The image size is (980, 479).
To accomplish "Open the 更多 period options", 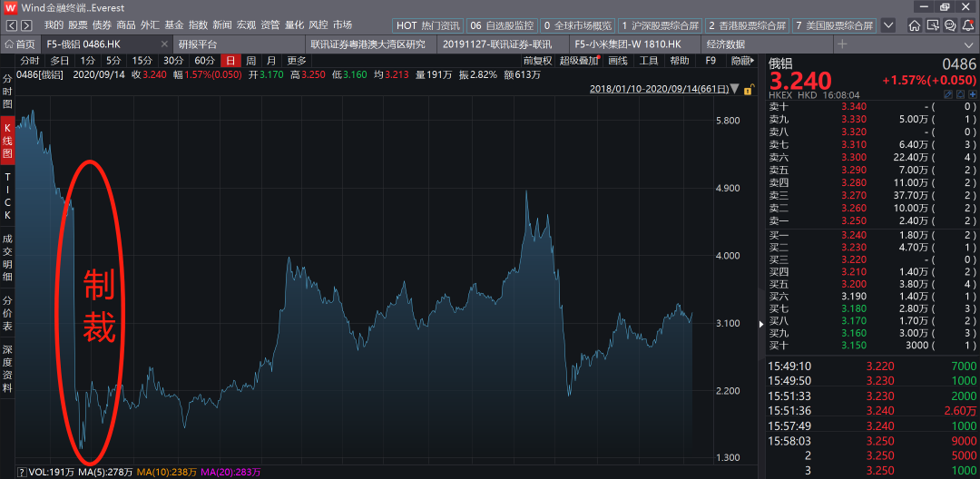I will 297,61.
